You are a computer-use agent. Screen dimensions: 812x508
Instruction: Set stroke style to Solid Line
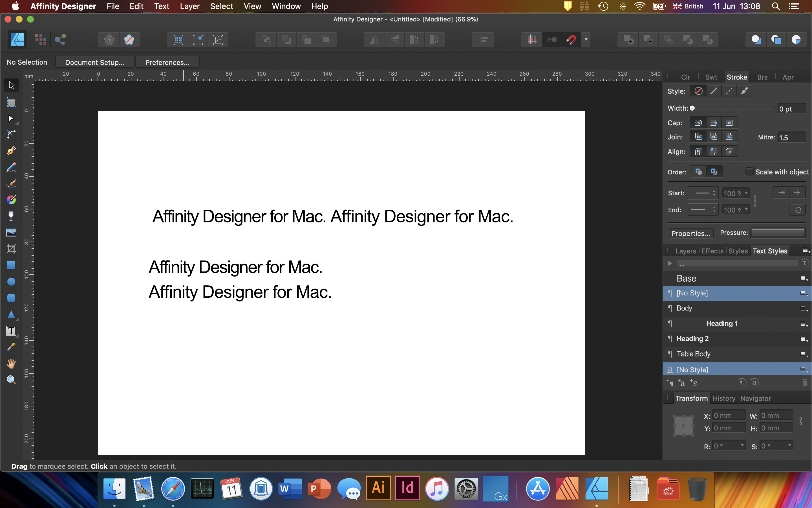pyautogui.click(x=714, y=91)
